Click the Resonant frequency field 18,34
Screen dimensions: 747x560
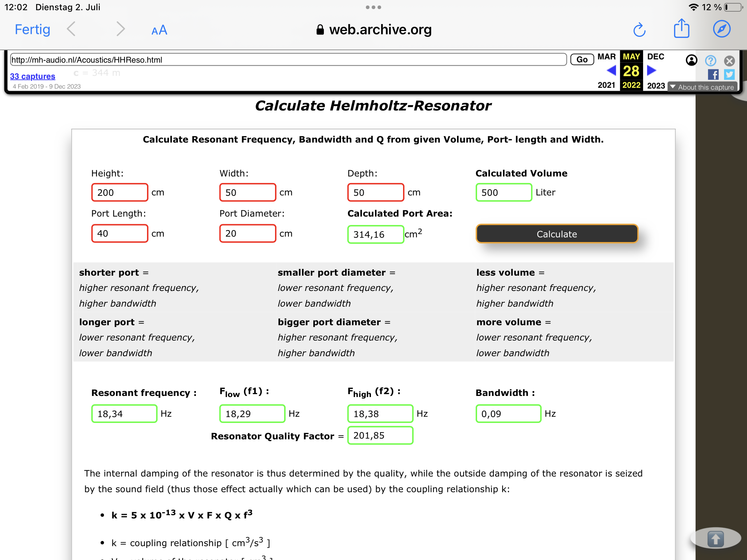tap(124, 414)
